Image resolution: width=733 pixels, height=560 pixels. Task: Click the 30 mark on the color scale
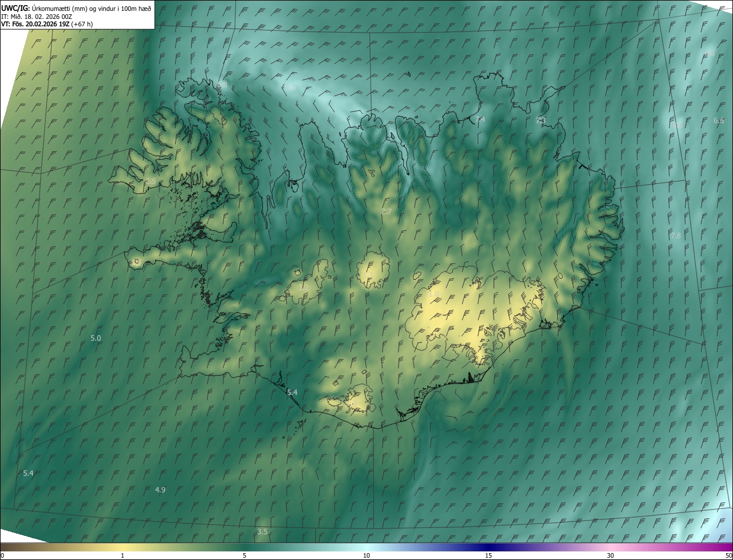[x=610, y=555]
